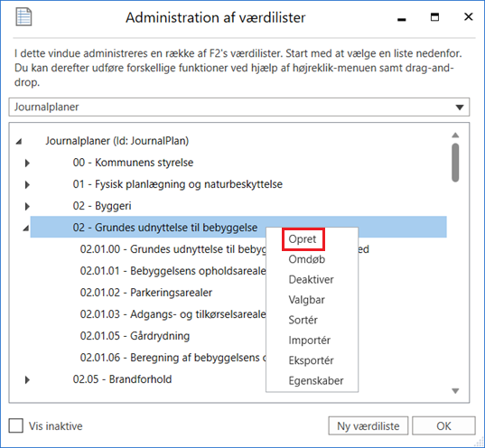Pick Importér in the context menu
Viewport: 485px width, 448px height.
tap(309, 340)
